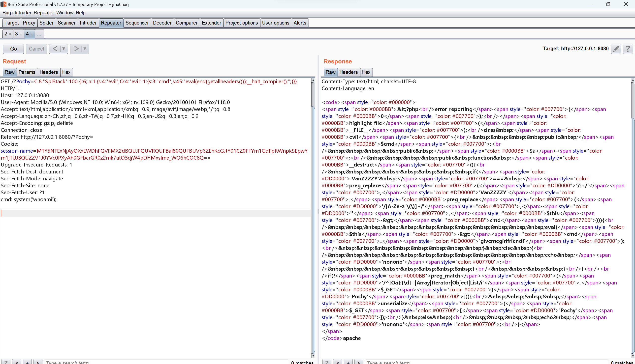Open the Spider tab

click(47, 23)
